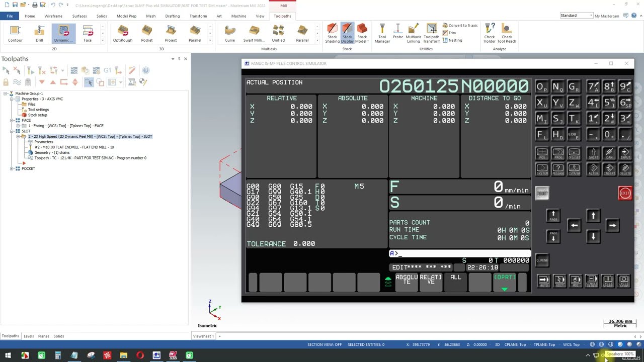Toggle SINGLE BLOCK mode on simulator

592,281
